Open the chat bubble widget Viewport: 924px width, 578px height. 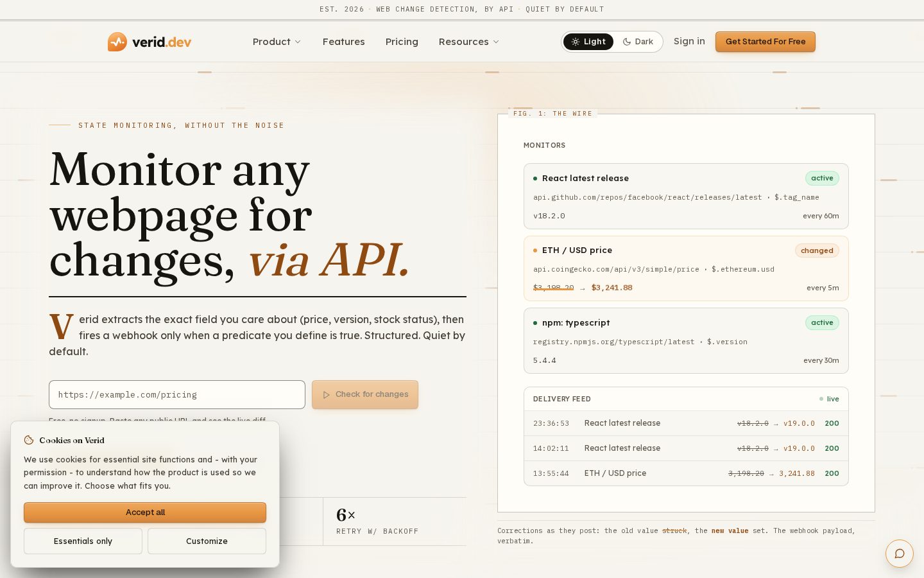[900, 554]
